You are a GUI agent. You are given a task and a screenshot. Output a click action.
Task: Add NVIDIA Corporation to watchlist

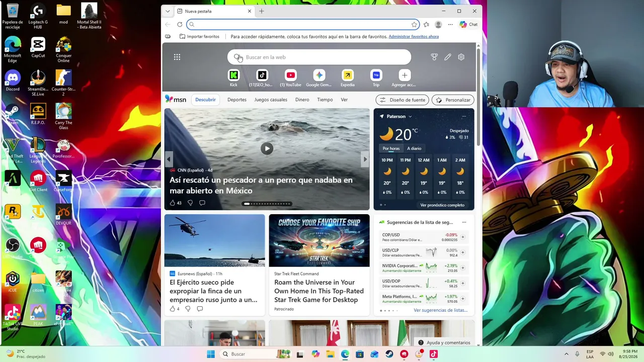point(463,268)
